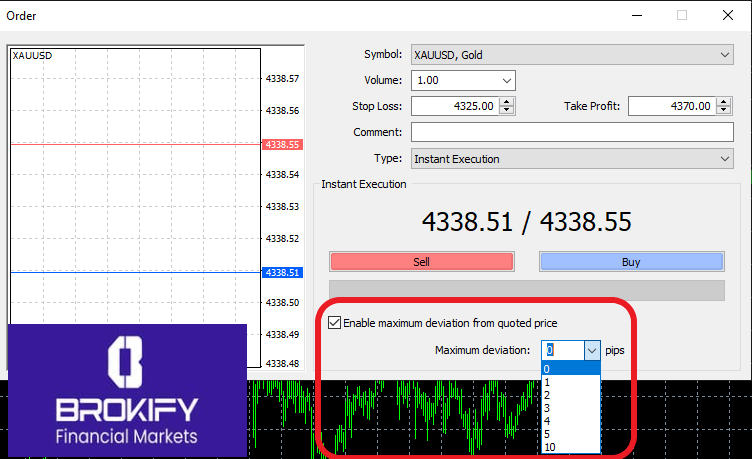Increase Take Profit with up arrow

pyautogui.click(x=725, y=102)
